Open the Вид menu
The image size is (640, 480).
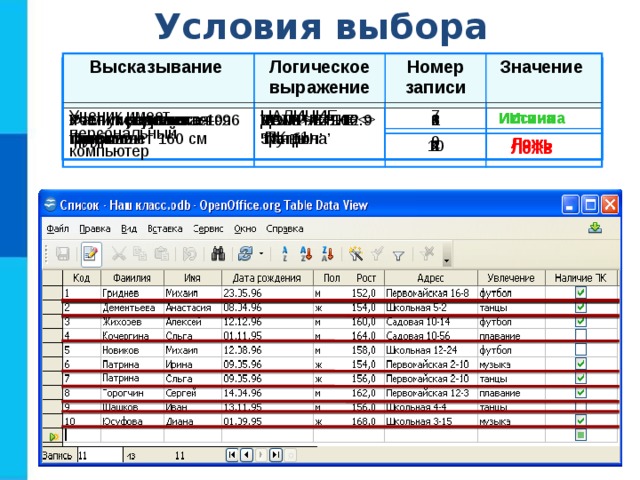click(129, 229)
